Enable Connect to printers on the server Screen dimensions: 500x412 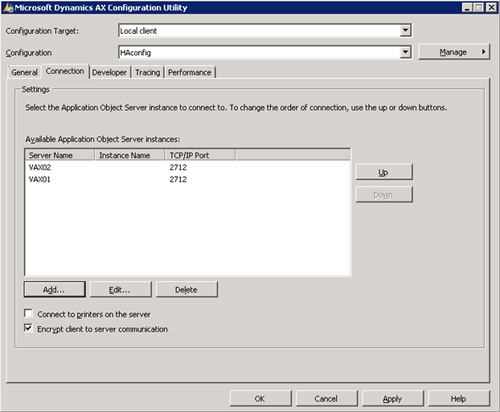click(28, 314)
